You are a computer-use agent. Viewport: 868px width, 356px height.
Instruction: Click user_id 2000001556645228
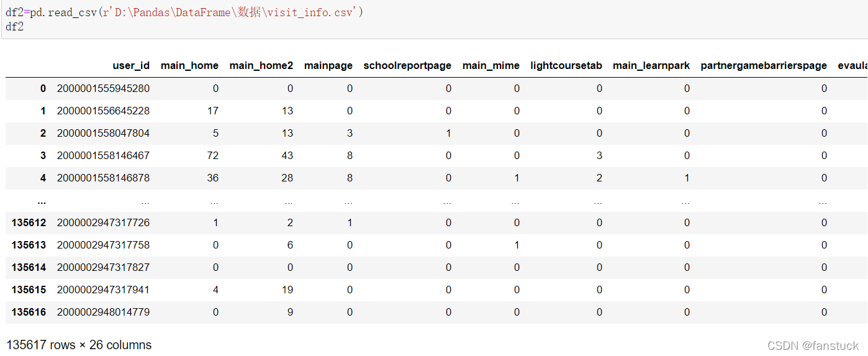[x=103, y=111]
